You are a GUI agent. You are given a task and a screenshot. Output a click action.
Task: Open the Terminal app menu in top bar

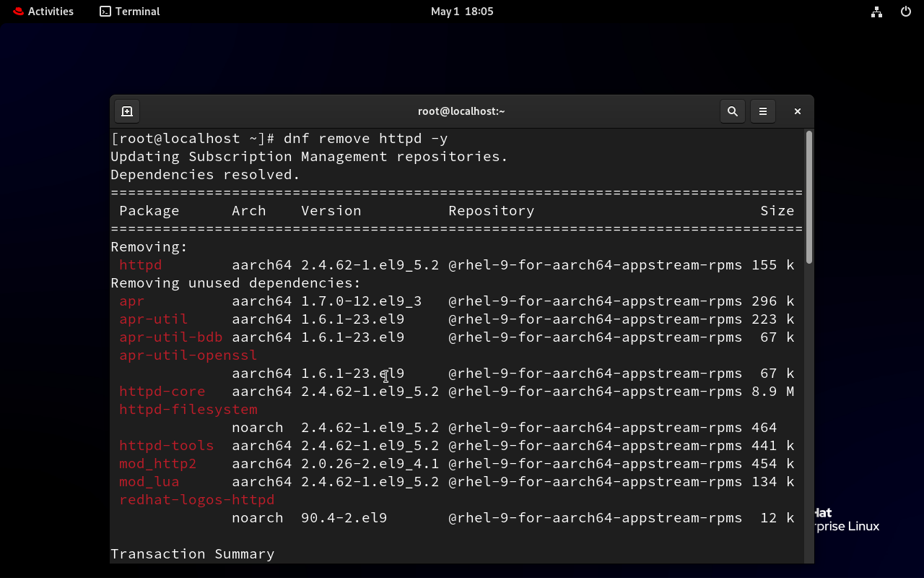pos(130,12)
